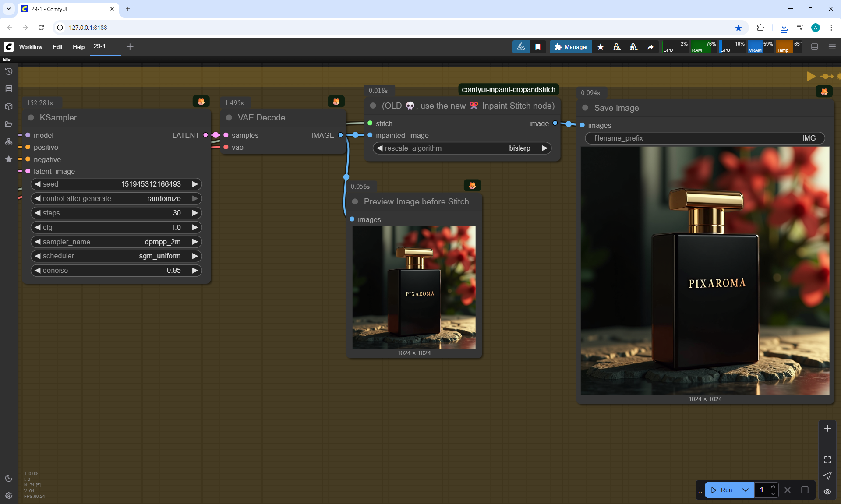This screenshot has width=841, height=504.
Task: Open the settings gear icon
Action: tap(8, 496)
